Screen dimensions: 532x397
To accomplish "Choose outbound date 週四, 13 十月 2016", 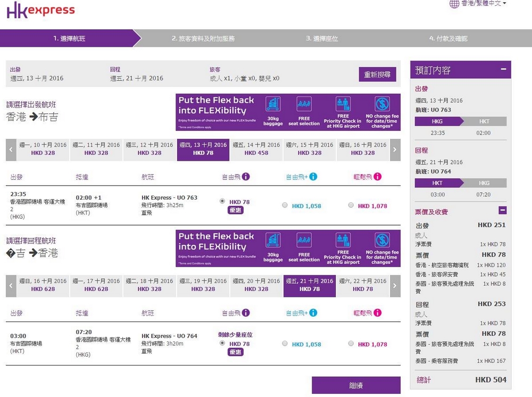I will 203,150.
